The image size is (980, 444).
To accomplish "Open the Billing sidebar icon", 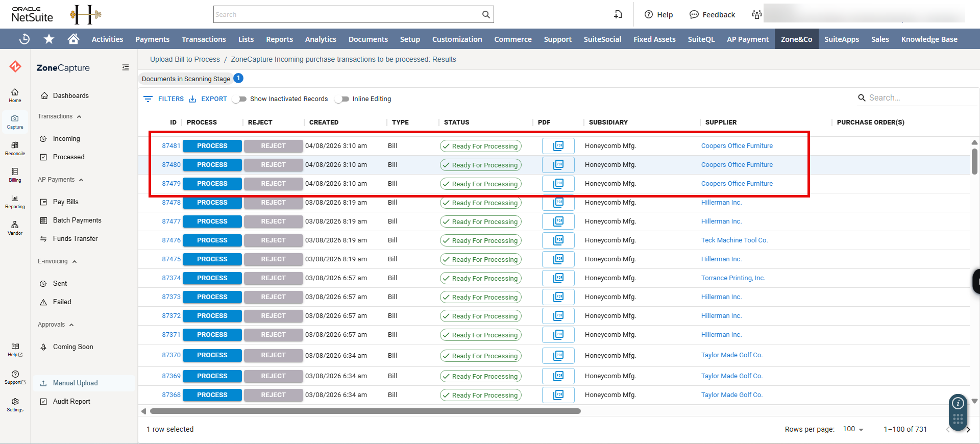I will pyautogui.click(x=15, y=175).
